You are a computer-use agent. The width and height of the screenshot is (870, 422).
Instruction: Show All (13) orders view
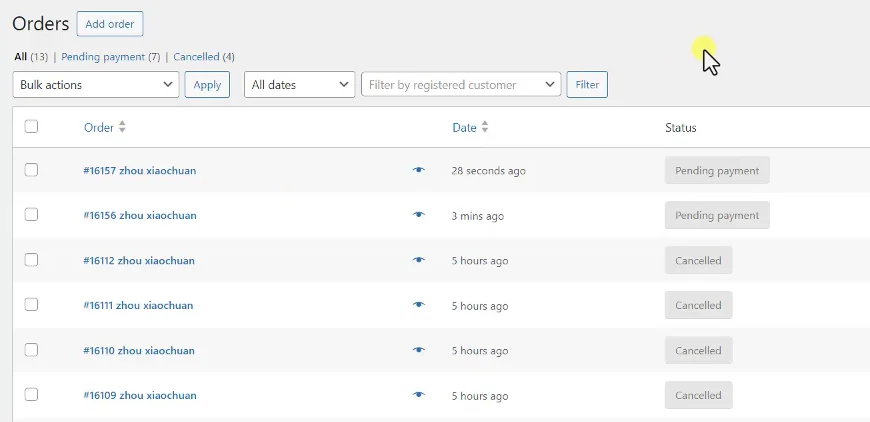31,57
